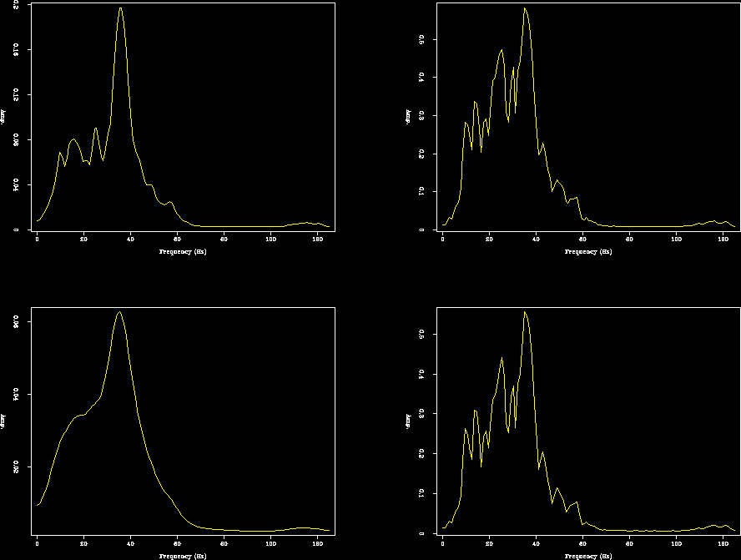The width and height of the screenshot is (741, 560).
Task: Click the 40 tick on top-left plot's x-axis
Action: (130, 239)
